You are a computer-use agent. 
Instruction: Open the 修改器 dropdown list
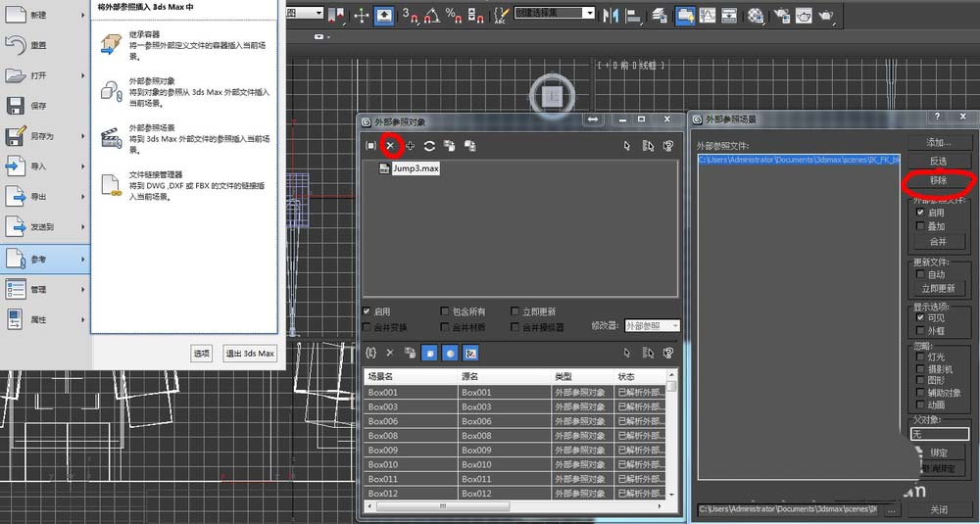(x=651, y=326)
